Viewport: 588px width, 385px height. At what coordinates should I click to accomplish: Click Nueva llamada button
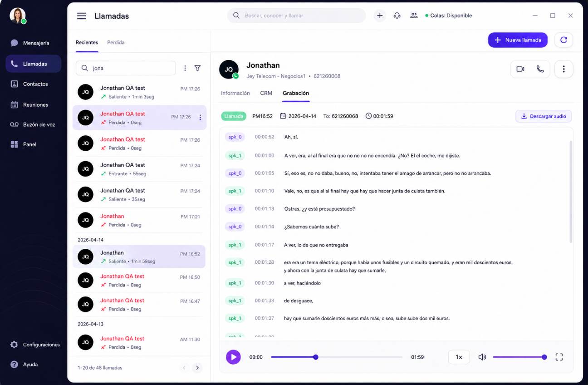pyautogui.click(x=518, y=40)
